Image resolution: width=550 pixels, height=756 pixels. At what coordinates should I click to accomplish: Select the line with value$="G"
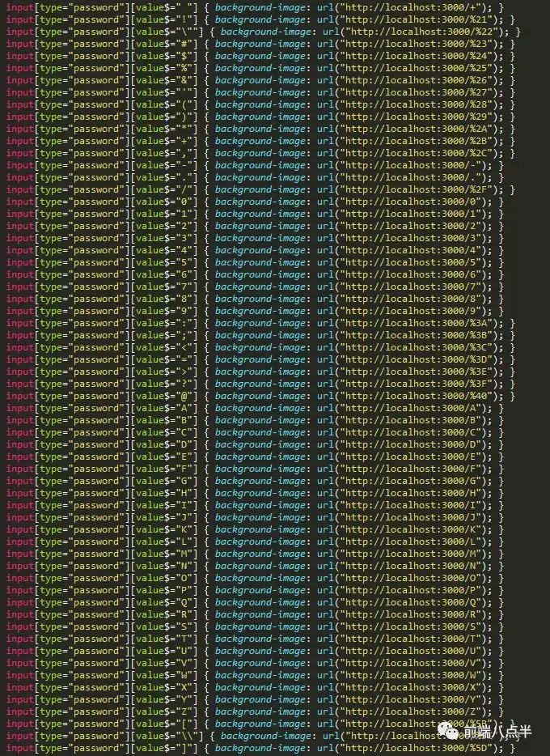(254, 481)
